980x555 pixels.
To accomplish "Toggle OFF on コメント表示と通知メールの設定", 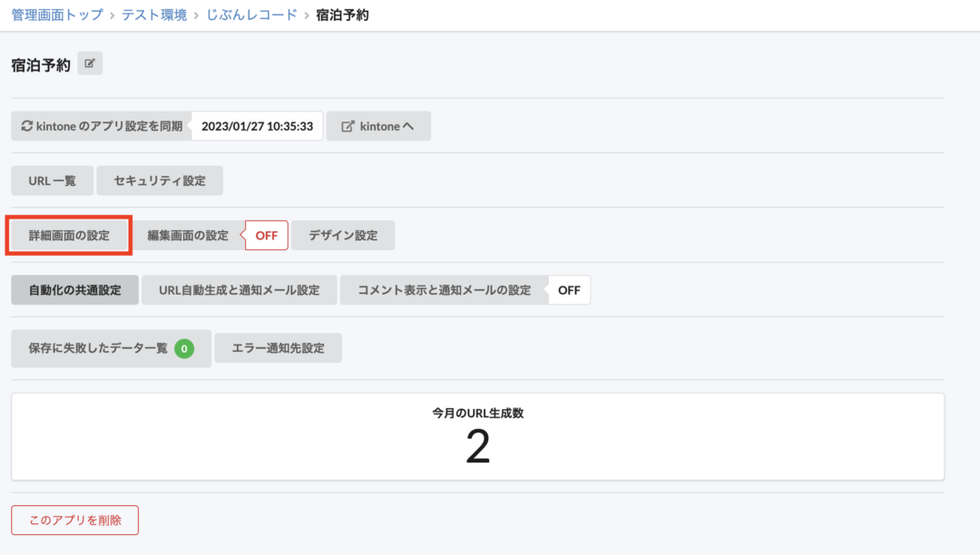I will 571,289.
